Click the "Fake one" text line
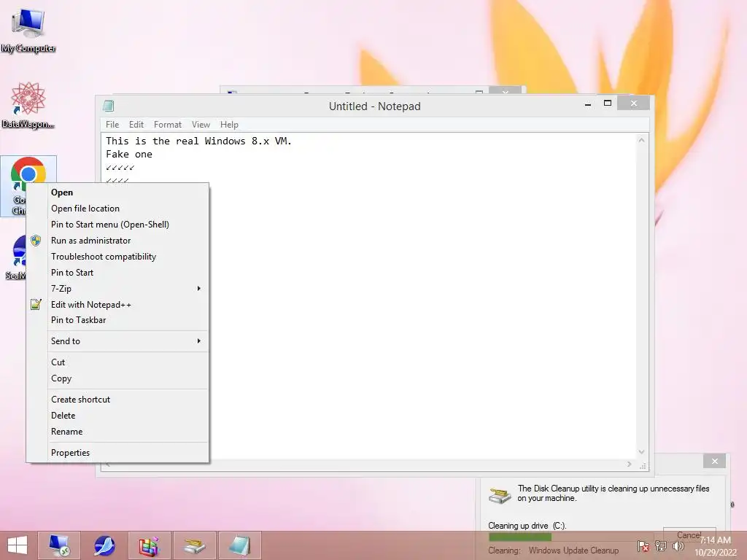The image size is (747, 560). tap(129, 155)
